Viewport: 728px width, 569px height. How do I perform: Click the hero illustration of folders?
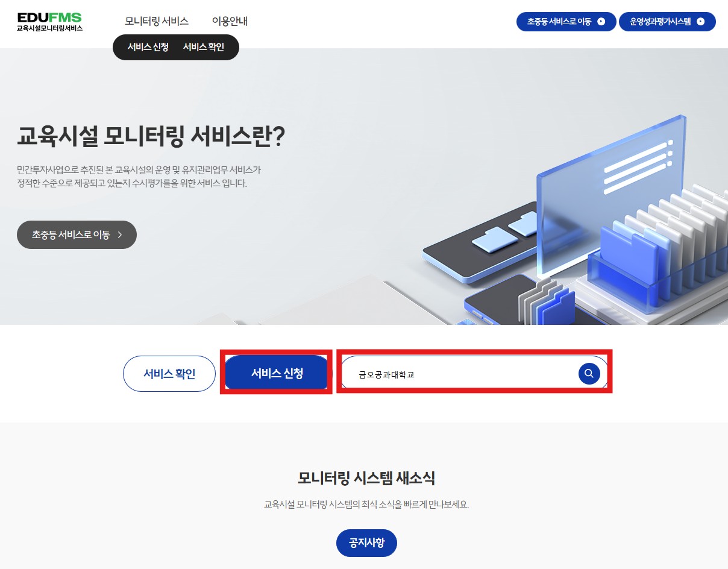tap(573, 223)
